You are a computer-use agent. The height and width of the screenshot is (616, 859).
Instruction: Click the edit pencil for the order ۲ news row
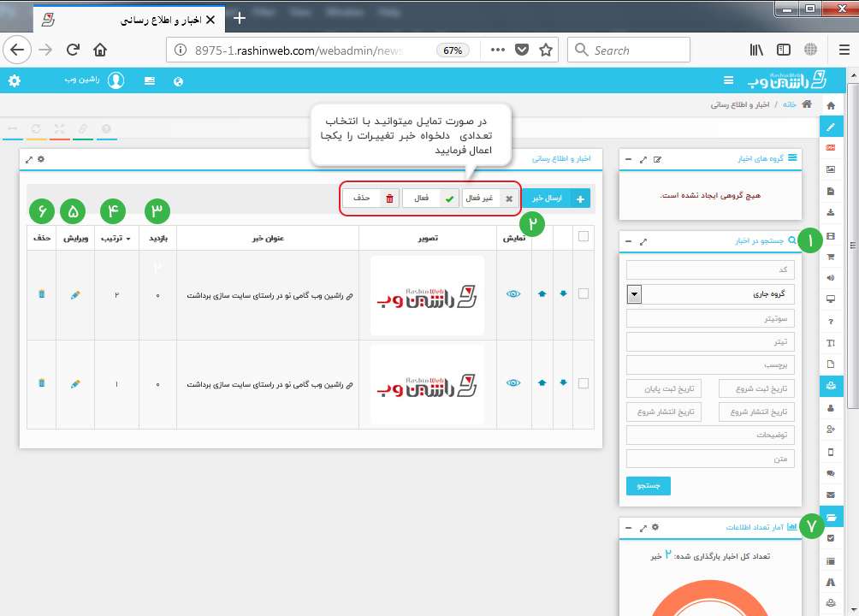point(75,295)
